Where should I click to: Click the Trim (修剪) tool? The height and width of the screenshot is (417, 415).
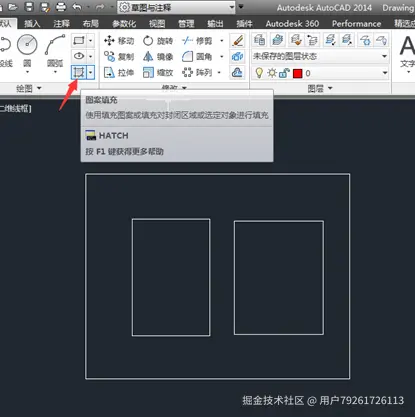(x=197, y=41)
